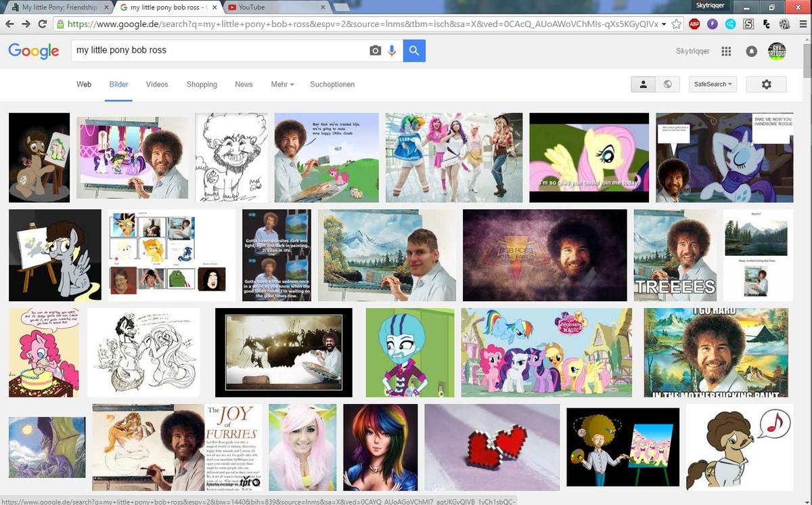
Task: Go forward with the browser forward arrow
Action: (x=26, y=24)
